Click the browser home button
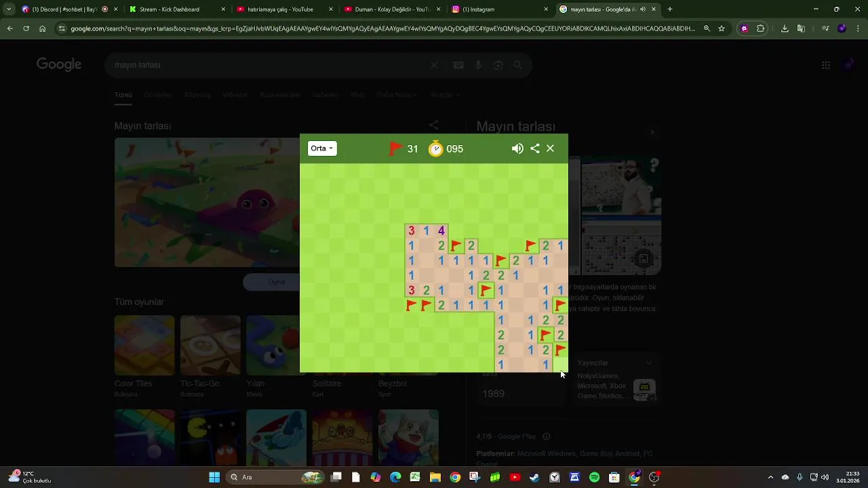Screen dimensions: 868x488 42,28
